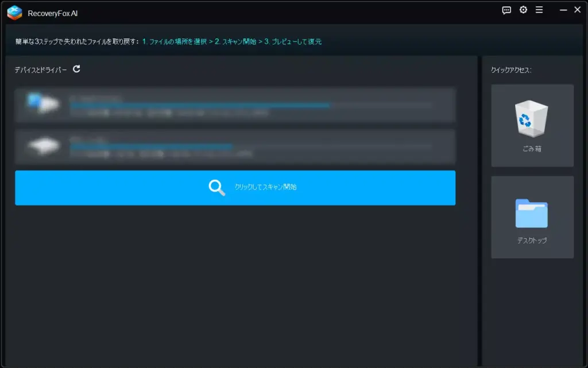Start scan with the blue button
Screen dimensions: 588x368
coord(235,188)
